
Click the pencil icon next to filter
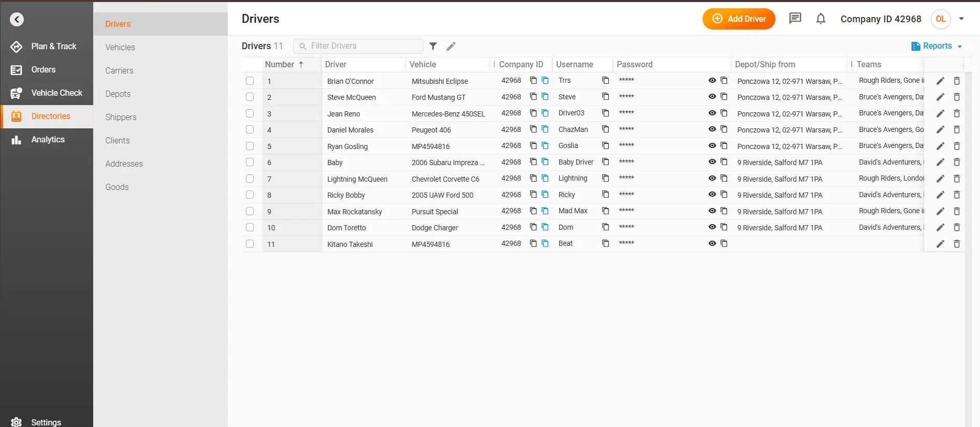click(x=451, y=46)
